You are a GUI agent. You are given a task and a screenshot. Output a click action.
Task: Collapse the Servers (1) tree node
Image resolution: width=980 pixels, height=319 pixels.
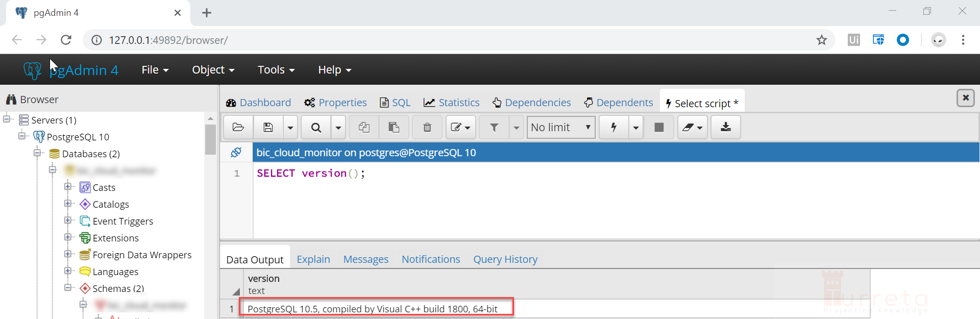click(7, 119)
